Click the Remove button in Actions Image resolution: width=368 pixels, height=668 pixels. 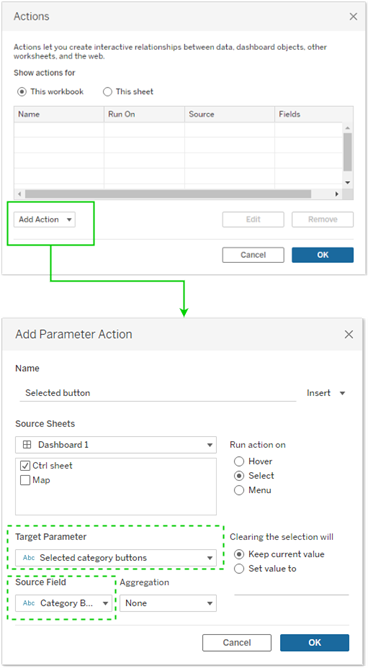coord(322,219)
